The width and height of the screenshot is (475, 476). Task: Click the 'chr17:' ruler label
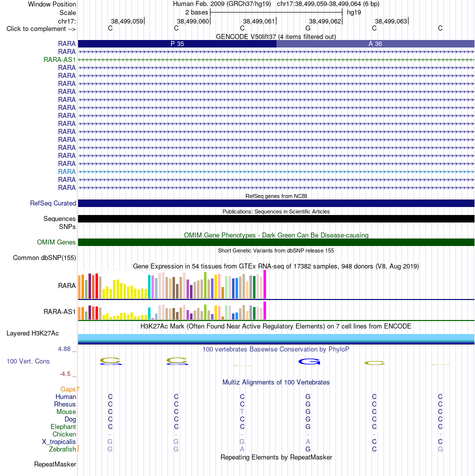(67, 21)
